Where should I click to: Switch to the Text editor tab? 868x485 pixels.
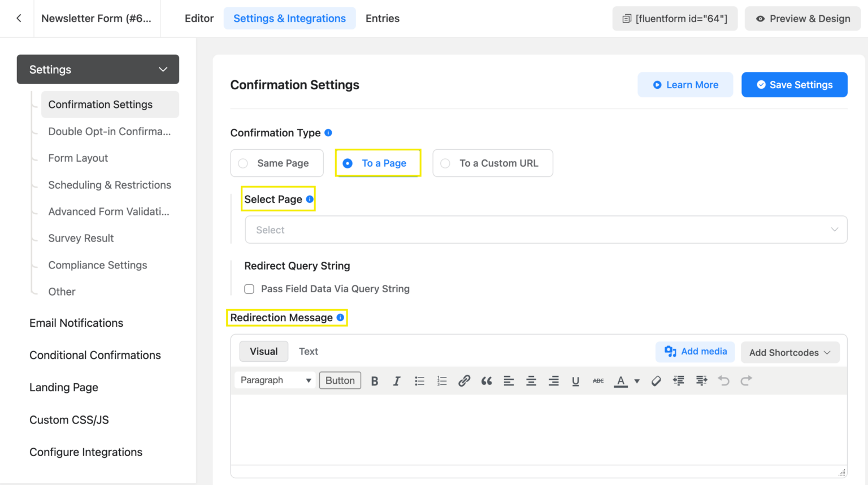tap(309, 351)
